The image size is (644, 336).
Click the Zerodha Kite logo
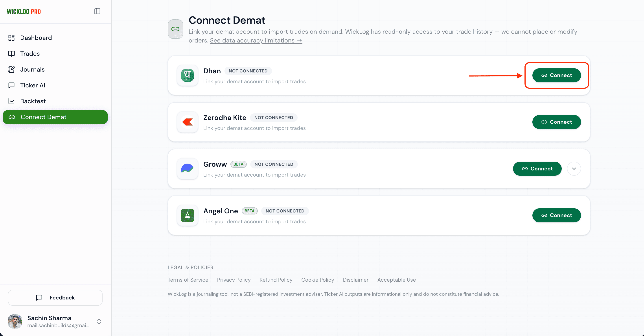[x=188, y=122]
